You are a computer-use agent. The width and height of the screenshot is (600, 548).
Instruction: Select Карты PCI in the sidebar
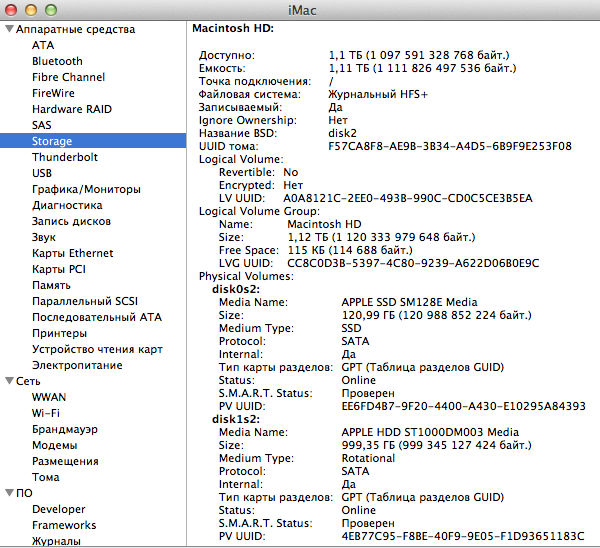pos(59,269)
